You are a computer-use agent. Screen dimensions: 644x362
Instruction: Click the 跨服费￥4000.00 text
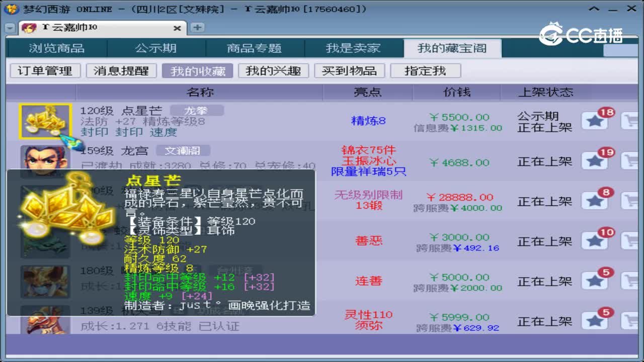458,208
